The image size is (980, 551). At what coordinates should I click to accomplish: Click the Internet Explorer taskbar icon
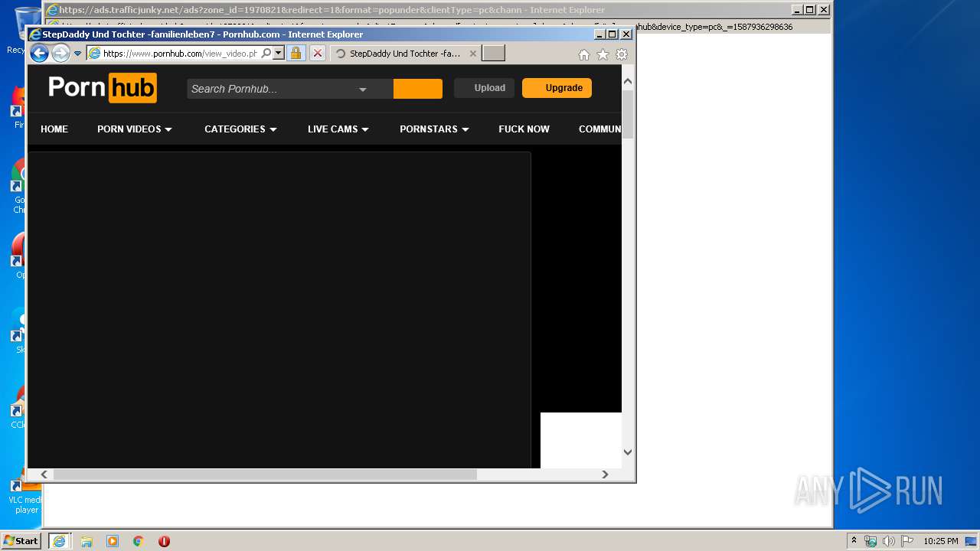click(x=59, y=541)
